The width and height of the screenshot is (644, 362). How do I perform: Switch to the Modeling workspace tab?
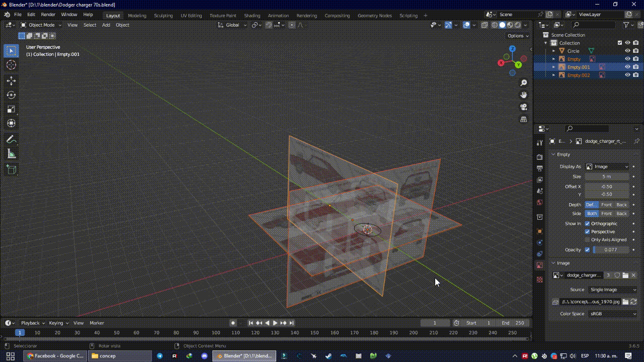(x=137, y=16)
